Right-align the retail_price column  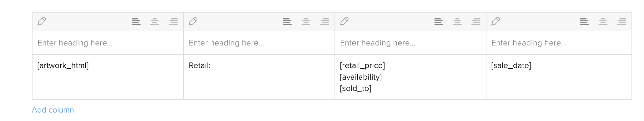point(476,22)
